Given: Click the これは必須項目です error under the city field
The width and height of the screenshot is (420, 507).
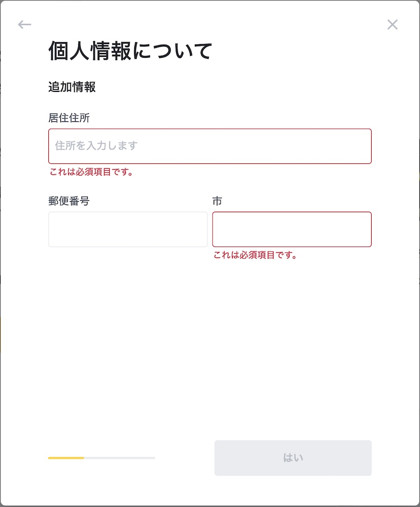Looking at the screenshot, I should pos(255,255).
